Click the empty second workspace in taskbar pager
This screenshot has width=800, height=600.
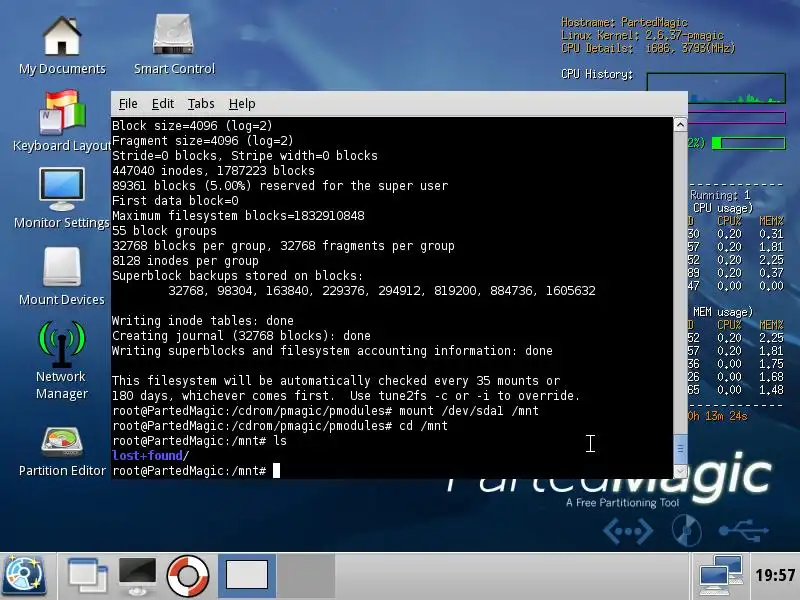click(x=306, y=576)
